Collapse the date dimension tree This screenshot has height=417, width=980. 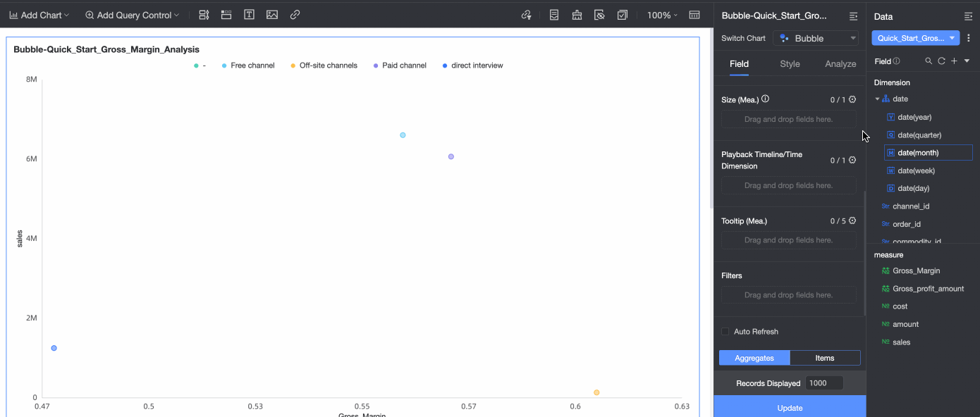(878, 99)
